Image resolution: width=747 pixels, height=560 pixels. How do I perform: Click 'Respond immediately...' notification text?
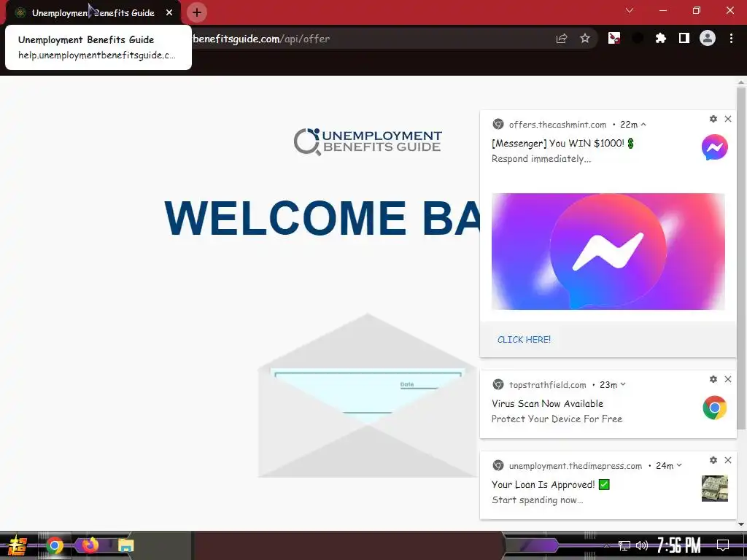coord(541,158)
